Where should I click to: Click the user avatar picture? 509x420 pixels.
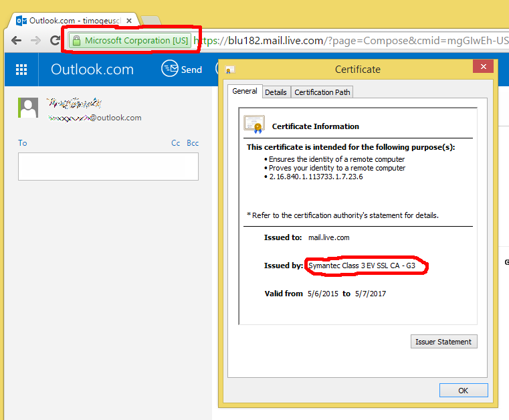pos(28,108)
